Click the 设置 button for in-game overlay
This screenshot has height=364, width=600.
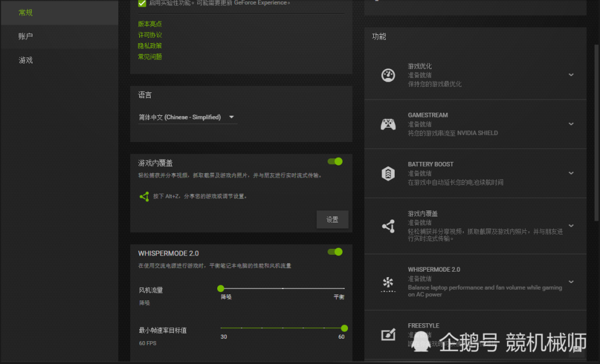coord(332,219)
